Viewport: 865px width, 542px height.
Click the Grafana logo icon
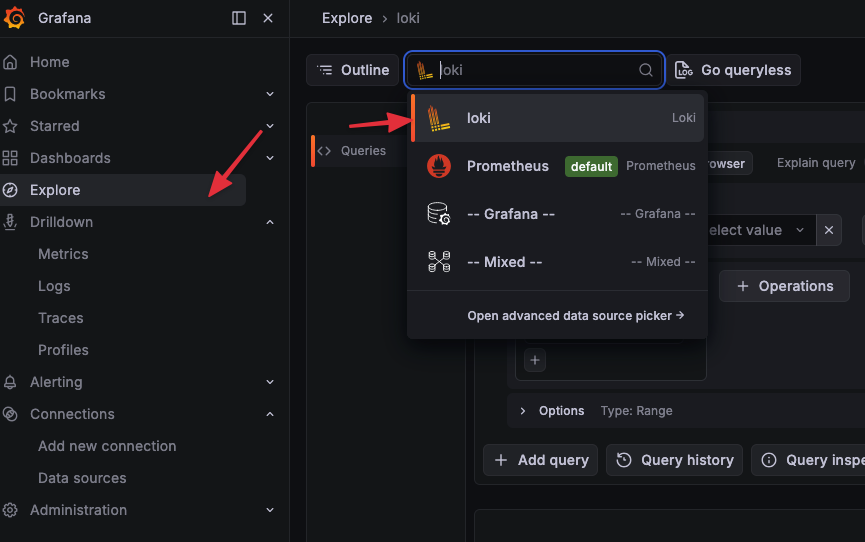14,18
